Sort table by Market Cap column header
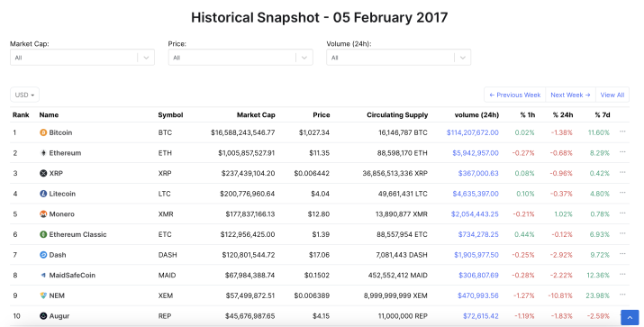 pos(256,115)
